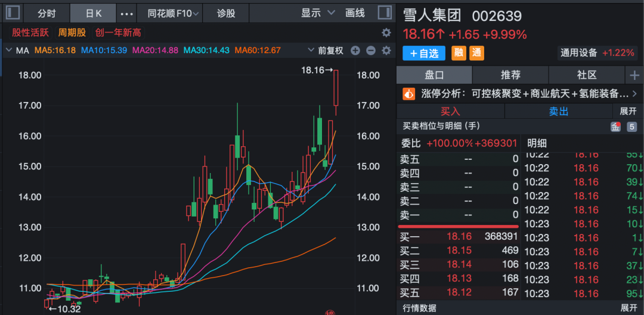
Task: Click the 金 icon with red dot
Action: point(615,126)
